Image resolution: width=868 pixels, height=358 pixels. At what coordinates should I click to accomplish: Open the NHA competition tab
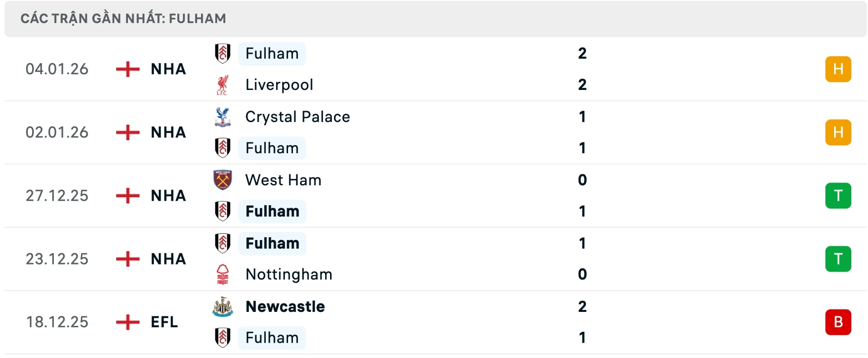tap(168, 69)
